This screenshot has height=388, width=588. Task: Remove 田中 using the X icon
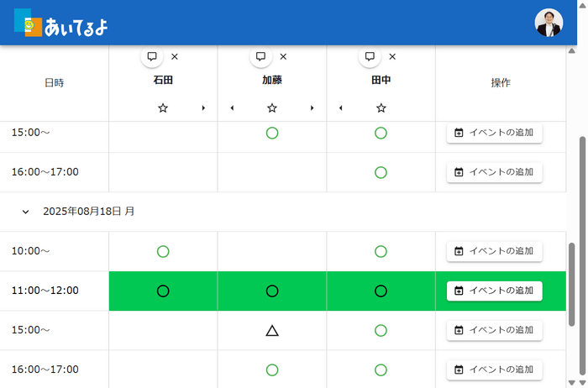tap(392, 56)
